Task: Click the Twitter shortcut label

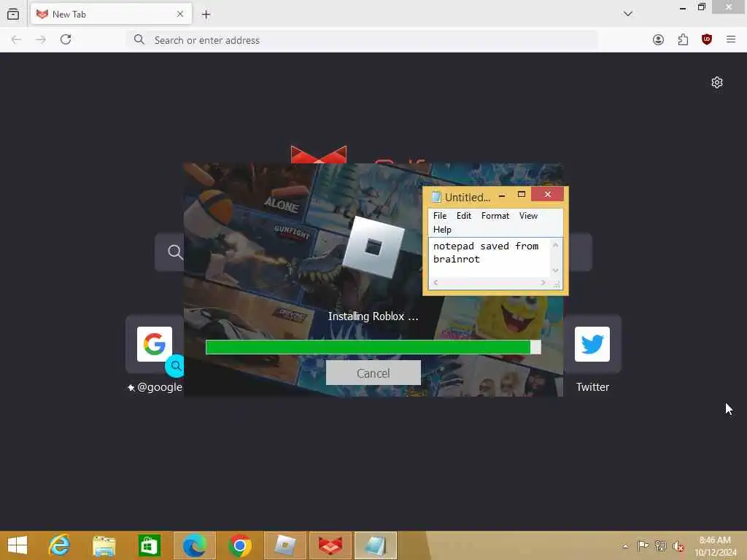Action: [592, 387]
